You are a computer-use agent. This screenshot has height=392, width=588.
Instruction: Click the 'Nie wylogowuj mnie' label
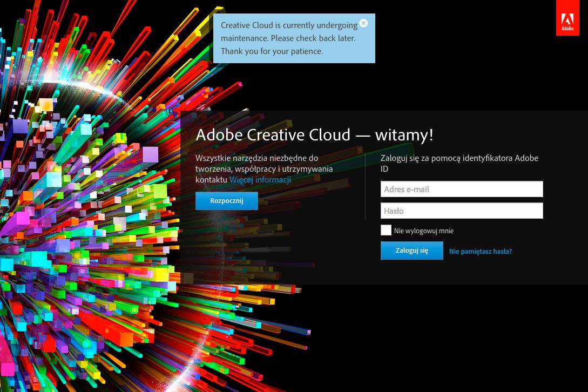pyautogui.click(x=424, y=231)
